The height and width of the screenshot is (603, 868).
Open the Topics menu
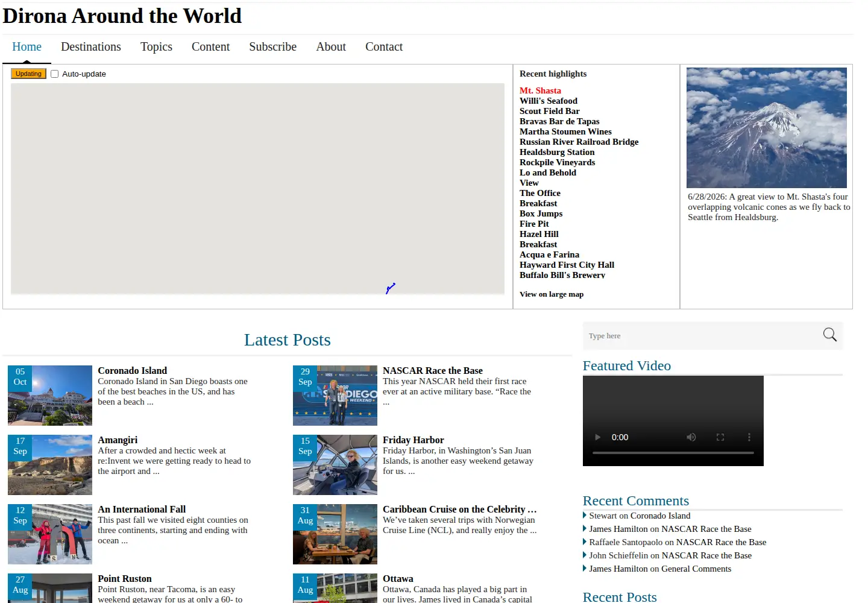click(x=156, y=47)
